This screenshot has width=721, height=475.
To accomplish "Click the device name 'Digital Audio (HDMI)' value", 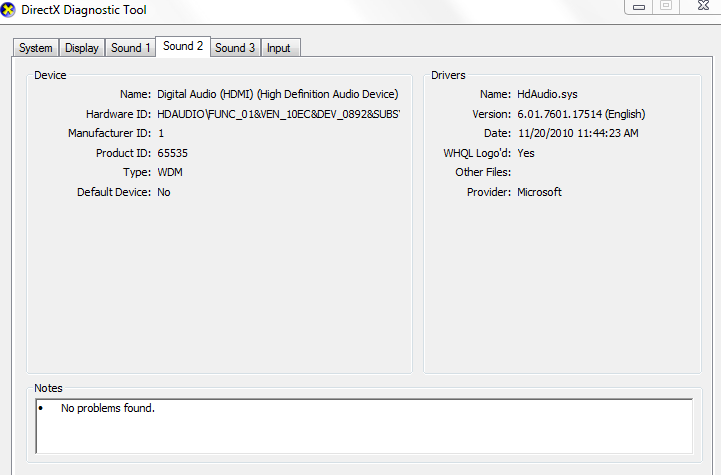I will pos(278,94).
